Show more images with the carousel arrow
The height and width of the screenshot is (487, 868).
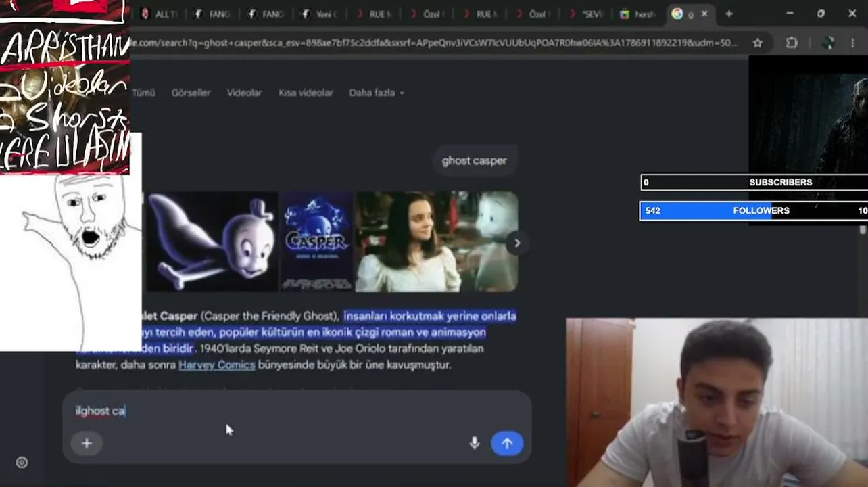click(517, 243)
